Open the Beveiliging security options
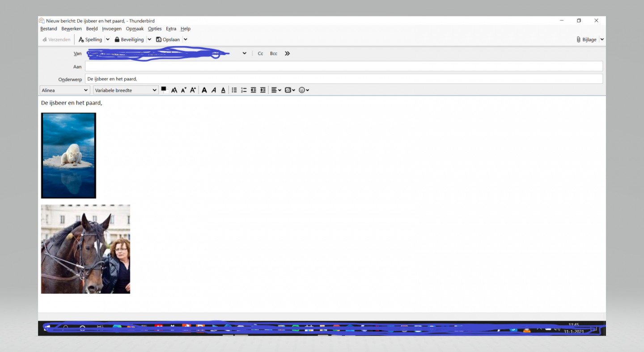644x352 pixels. [x=129, y=39]
